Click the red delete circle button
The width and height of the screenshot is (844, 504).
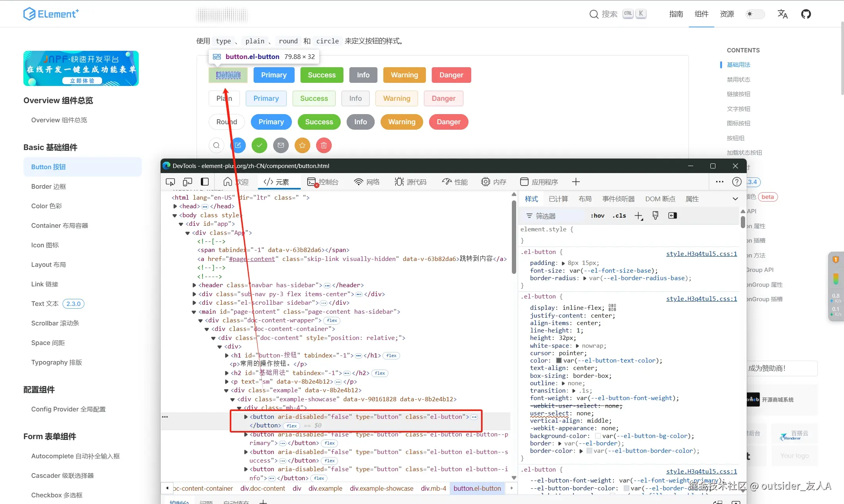click(x=324, y=145)
